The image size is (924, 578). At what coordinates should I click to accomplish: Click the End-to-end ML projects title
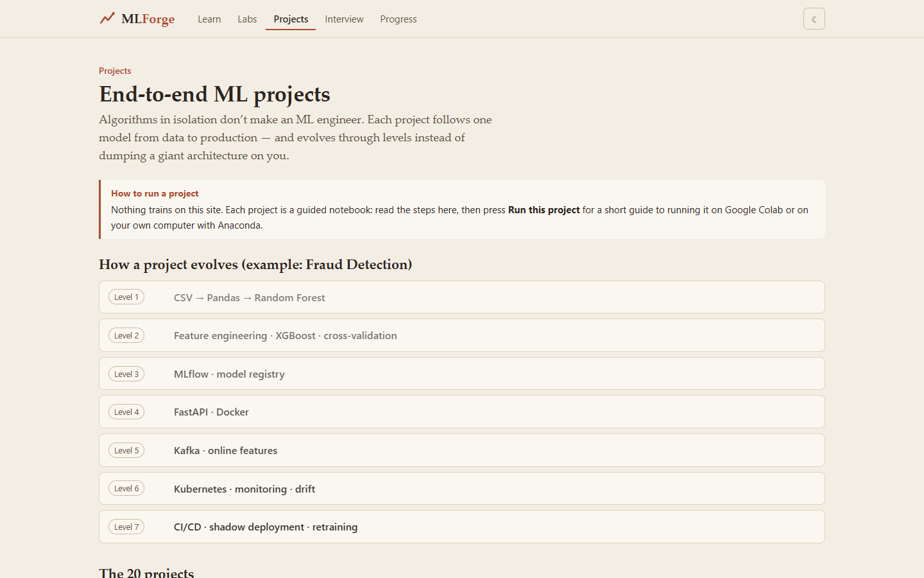pyautogui.click(x=214, y=94)
